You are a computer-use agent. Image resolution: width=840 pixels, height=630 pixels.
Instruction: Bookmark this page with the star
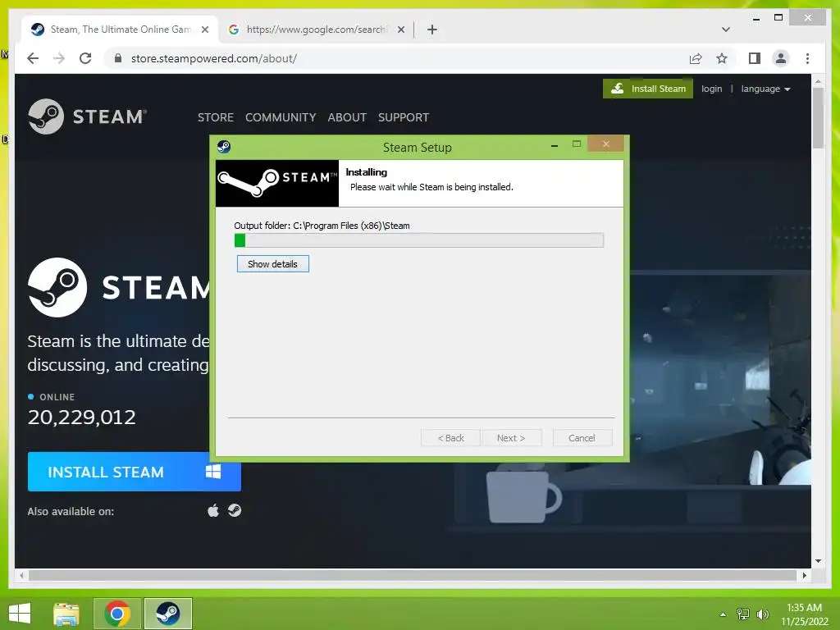point(722,58)
